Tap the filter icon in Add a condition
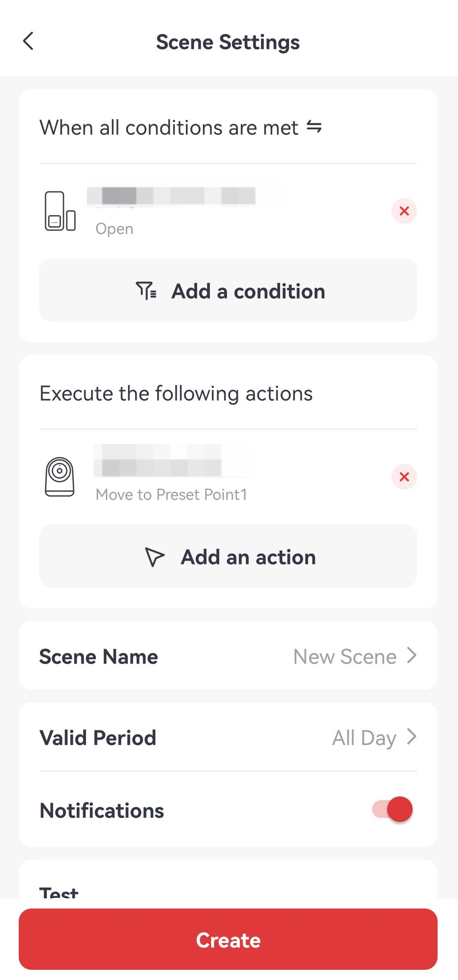458x980 pixels. click(146, 291)
